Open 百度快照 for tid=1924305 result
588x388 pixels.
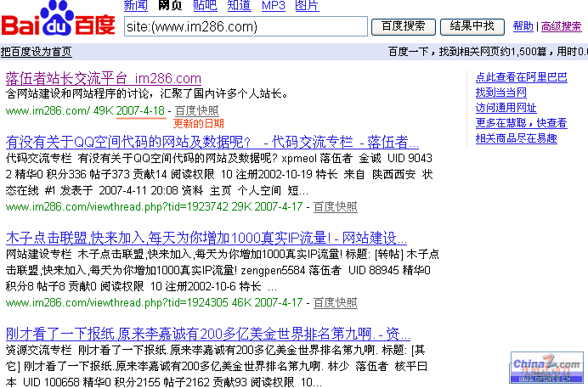pyautogui.click(x=336, y=302)
